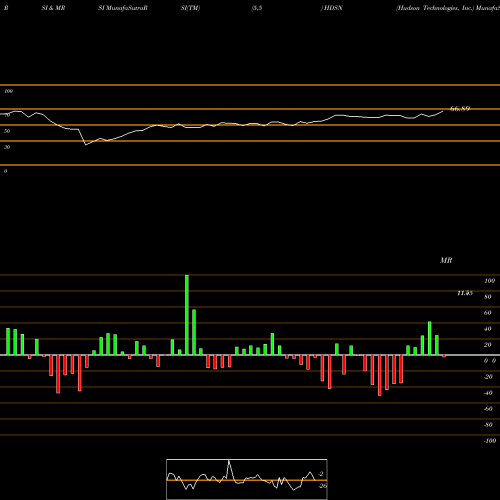Click the end of the white RSI line
This screenshot has width=500, height=500.
(443, 111)
